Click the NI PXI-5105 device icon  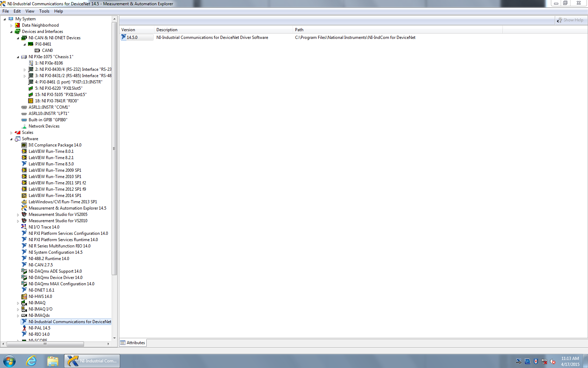point(31,95)
